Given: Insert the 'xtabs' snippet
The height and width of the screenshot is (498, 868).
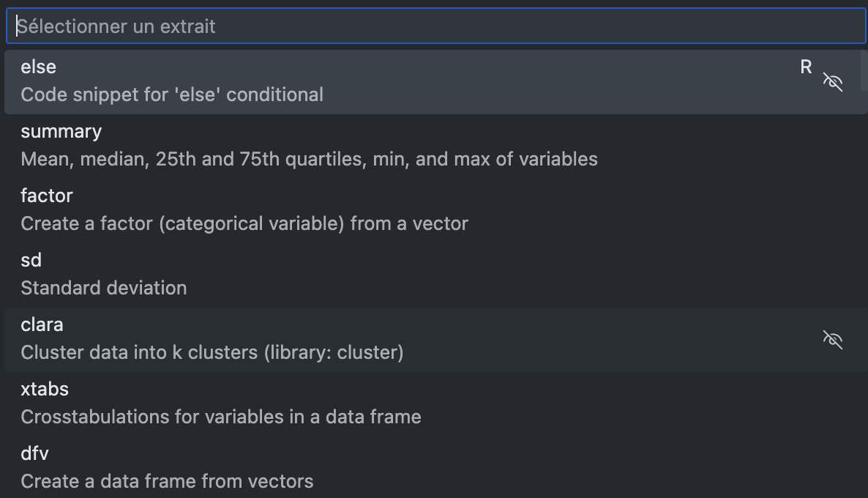Looking at the screenshot, I should pos(45,390).
